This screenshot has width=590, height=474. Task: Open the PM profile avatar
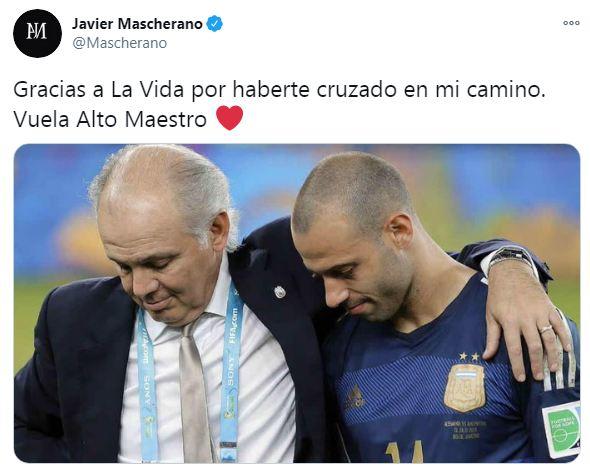coord(37,33)
